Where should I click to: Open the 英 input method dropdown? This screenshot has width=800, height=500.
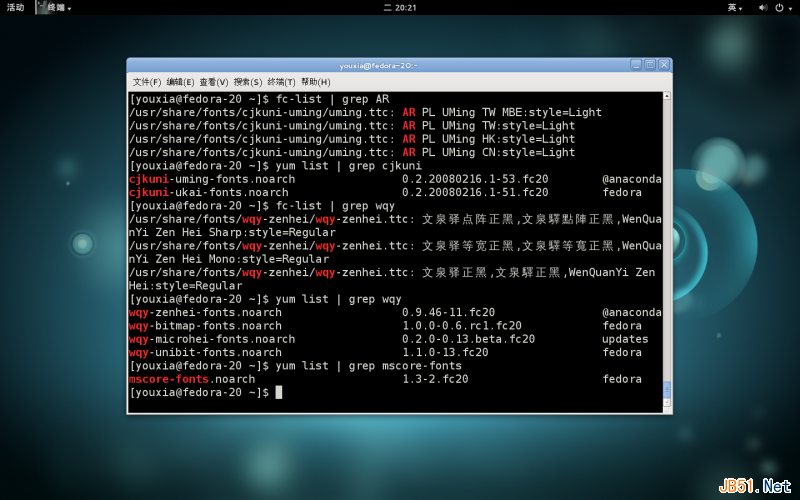tap(735, 7)
